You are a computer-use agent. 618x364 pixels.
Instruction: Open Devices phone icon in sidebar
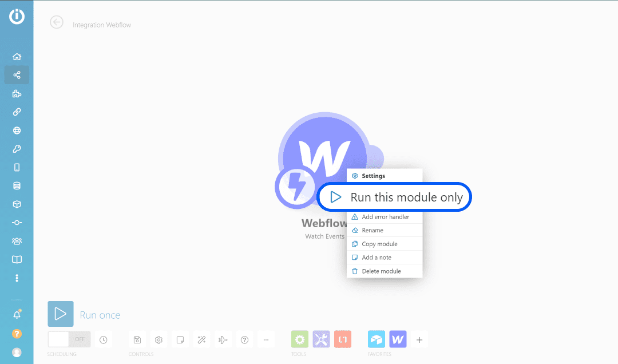(x=17, y=168)
